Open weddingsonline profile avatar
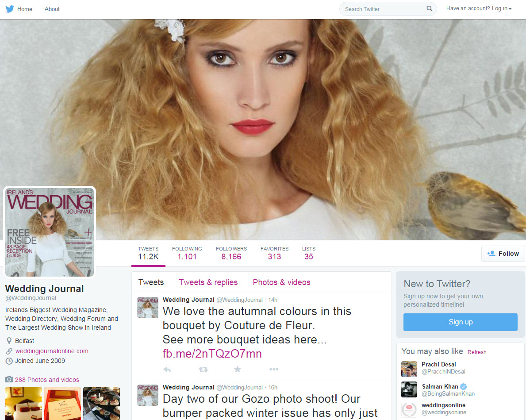This screenshot has height=420, width=526. [409, 409]
